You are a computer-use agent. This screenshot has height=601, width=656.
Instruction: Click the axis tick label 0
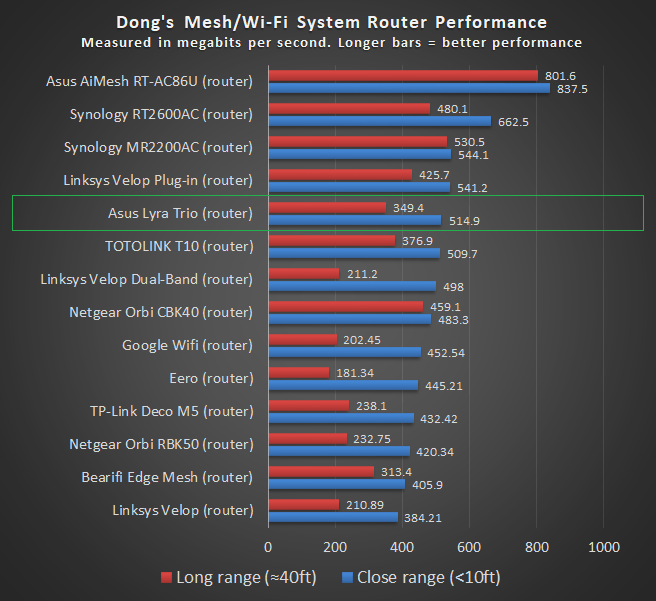pos(268,547)
